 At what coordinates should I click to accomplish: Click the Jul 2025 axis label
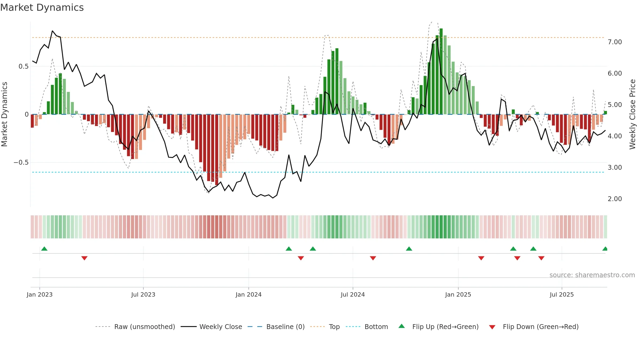pos(562,294)
